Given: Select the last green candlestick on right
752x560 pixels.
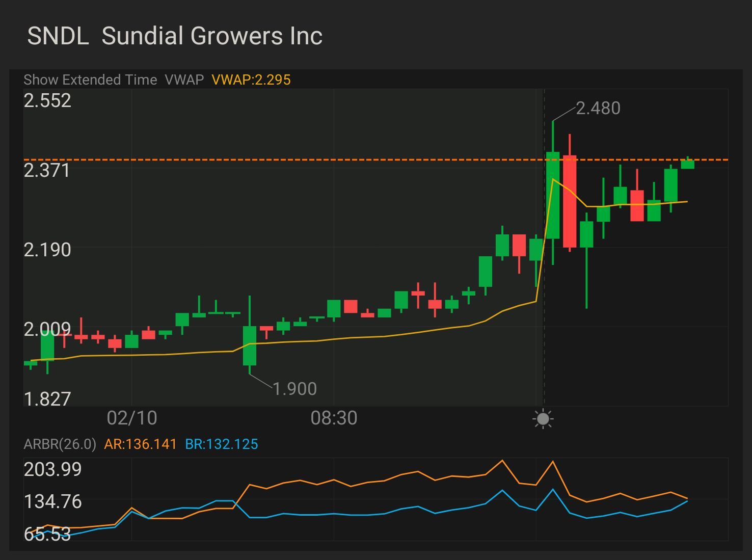Looking at the screenshot, I should [x=687, y=164].
